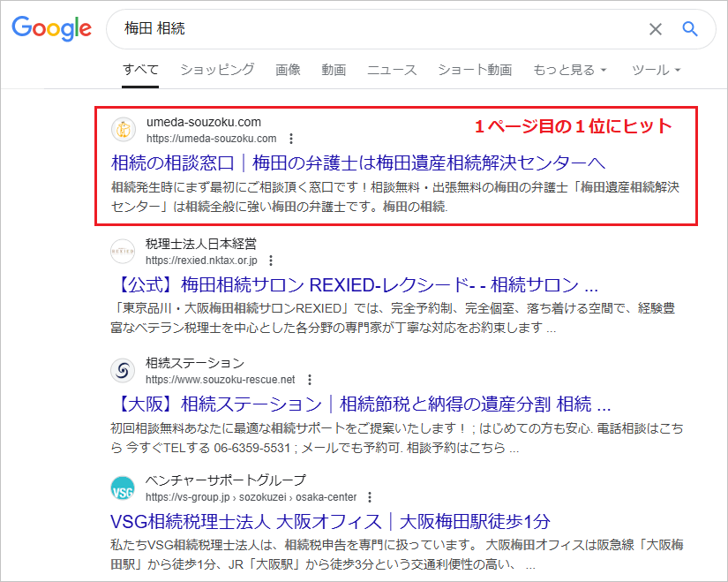This screenshot has width=728, height=582.
Task: Open the もっと見る dropdown
Action: [x=569, y=68]
